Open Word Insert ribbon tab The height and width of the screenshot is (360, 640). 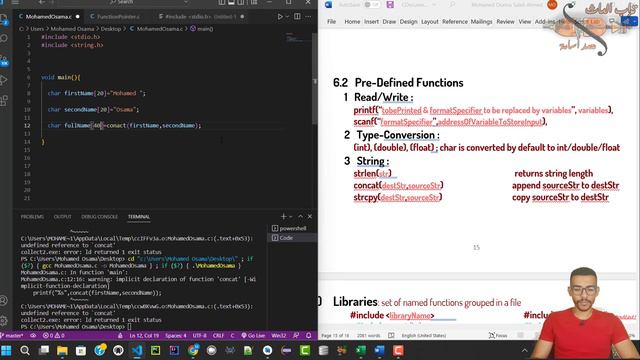(x=371, y=22)
